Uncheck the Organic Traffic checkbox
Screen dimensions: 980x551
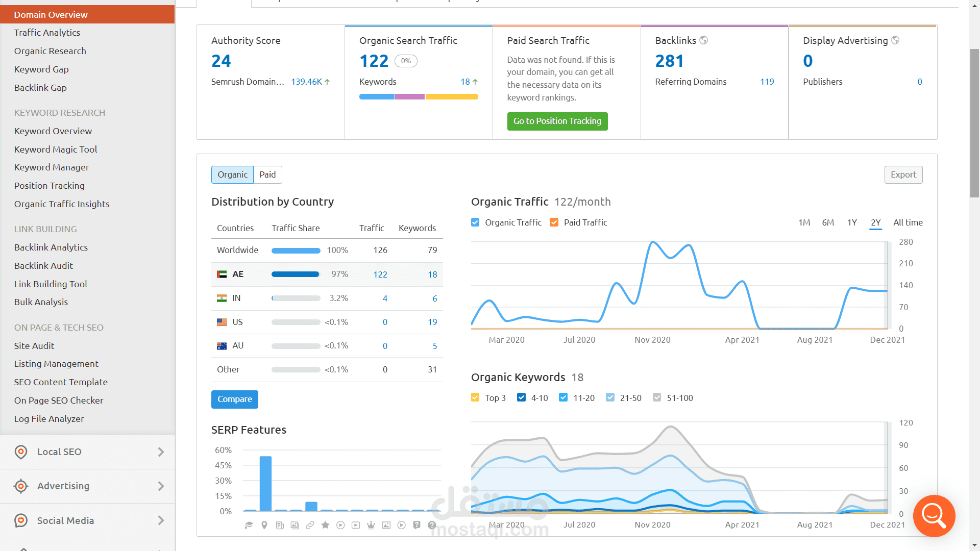pos(475,222)
